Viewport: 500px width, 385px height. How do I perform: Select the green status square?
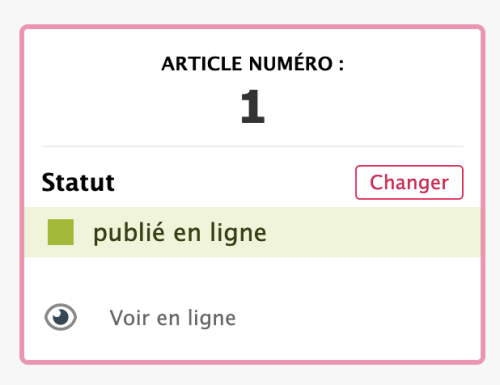[x=61, y=232]
